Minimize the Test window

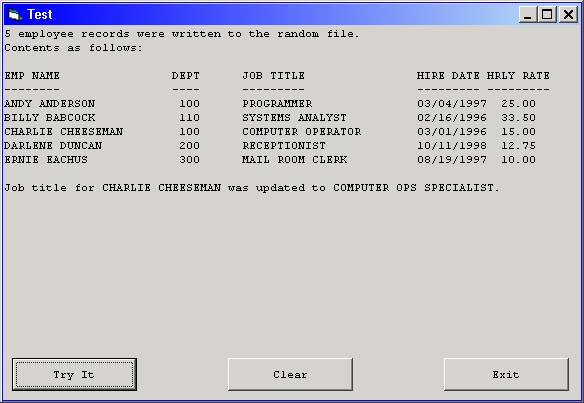point(528,15)
